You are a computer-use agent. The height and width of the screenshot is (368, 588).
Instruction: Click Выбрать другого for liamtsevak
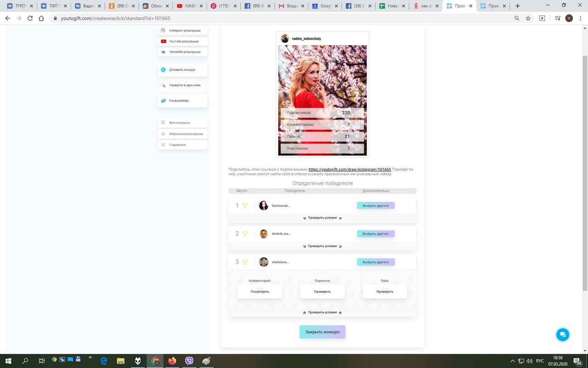click(376, 206)
